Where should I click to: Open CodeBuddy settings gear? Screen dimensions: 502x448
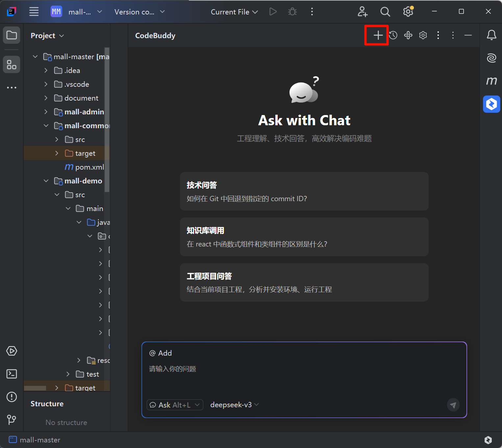click(423, 35)
